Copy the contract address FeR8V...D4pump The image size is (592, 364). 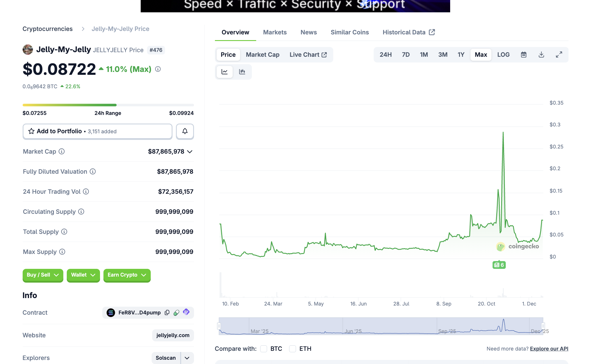pos(167,312)
